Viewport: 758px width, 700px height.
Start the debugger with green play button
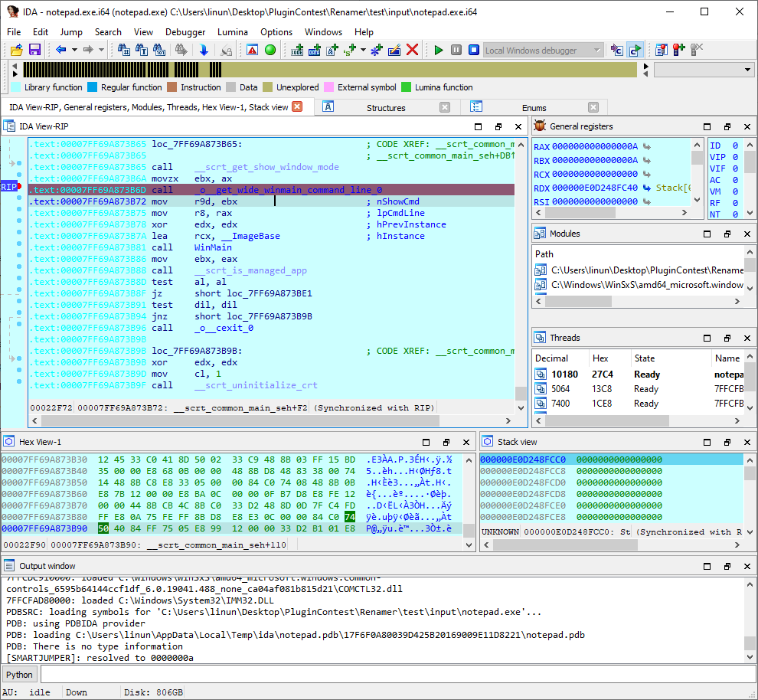click(439, 50)
